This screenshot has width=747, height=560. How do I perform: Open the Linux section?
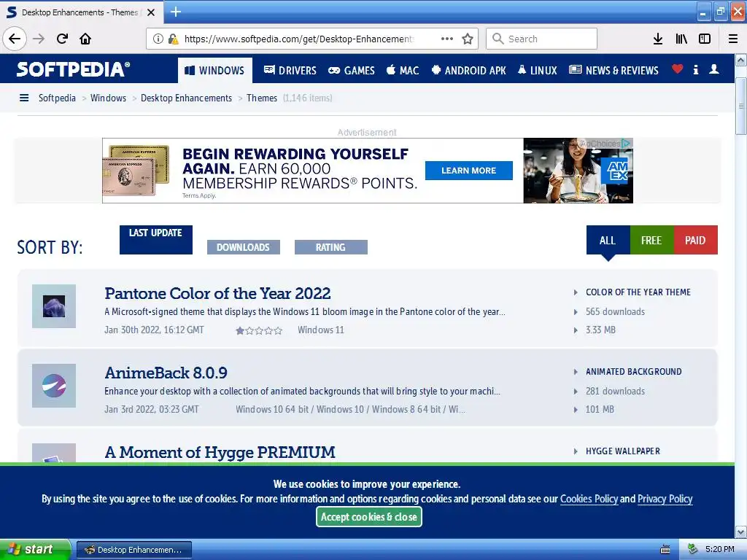pos(538,71)
